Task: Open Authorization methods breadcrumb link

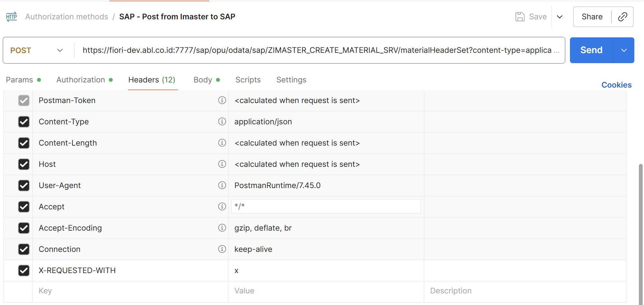Action: click(x=67, y=17)
